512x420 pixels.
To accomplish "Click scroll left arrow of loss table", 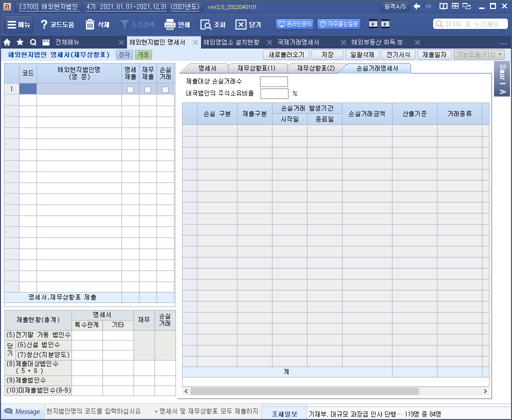I will click(186, 391).
